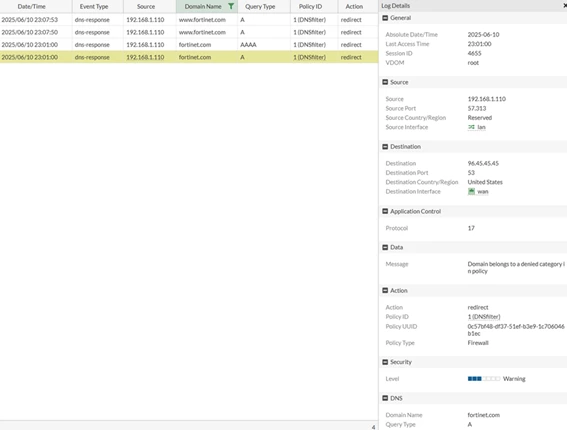567x430 pixels.
Task: Collapse the General section
Action: pos(385,18)
